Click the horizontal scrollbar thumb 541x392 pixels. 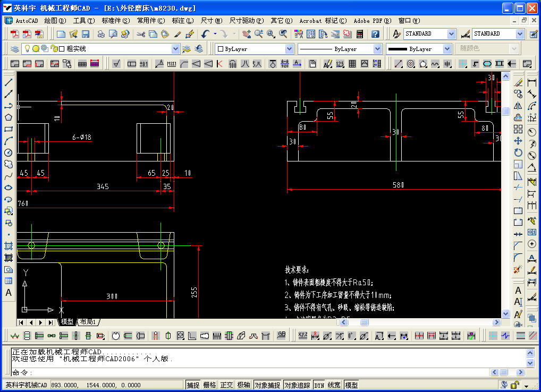point(365,322)
